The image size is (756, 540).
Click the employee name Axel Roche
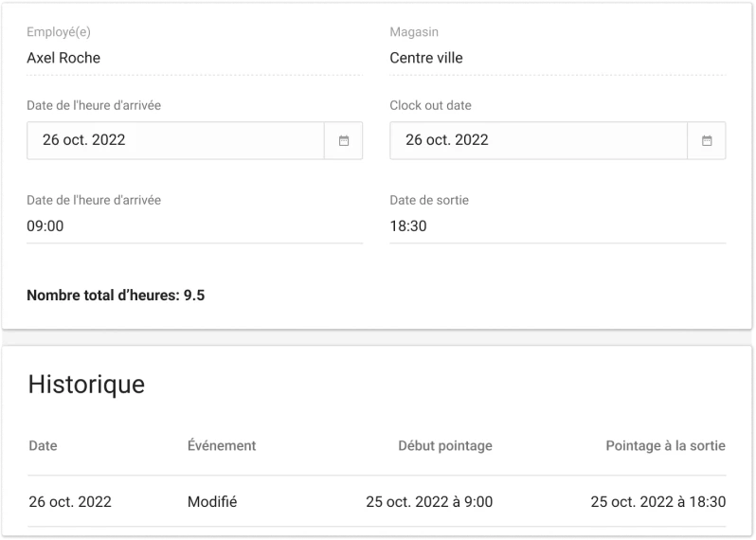63,58
